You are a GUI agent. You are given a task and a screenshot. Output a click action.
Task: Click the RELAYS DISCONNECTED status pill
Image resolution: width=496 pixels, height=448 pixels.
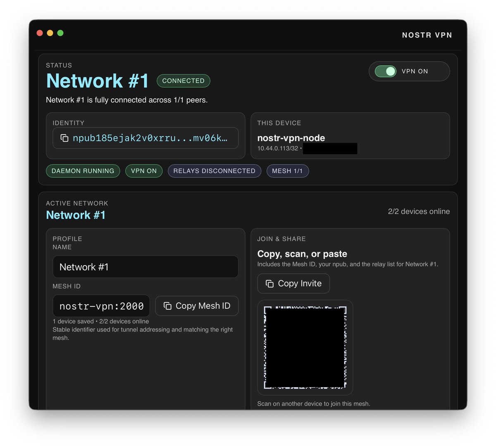(x=215, y=171)
